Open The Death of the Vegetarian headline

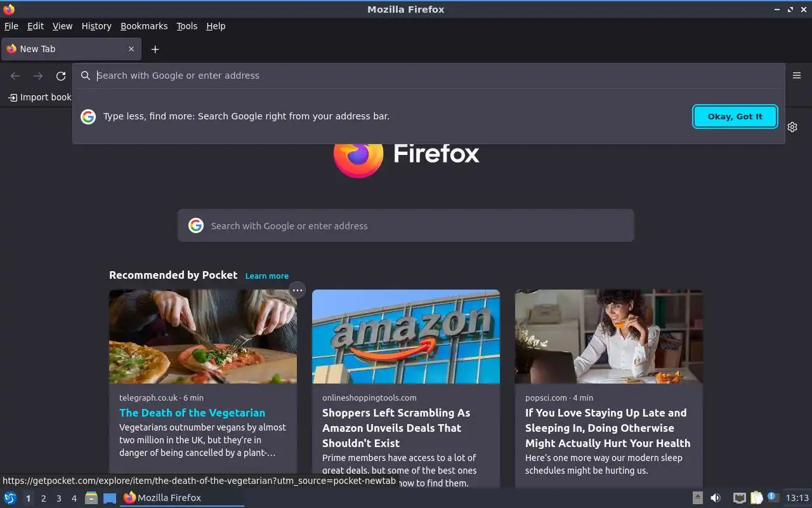[192, 413]
